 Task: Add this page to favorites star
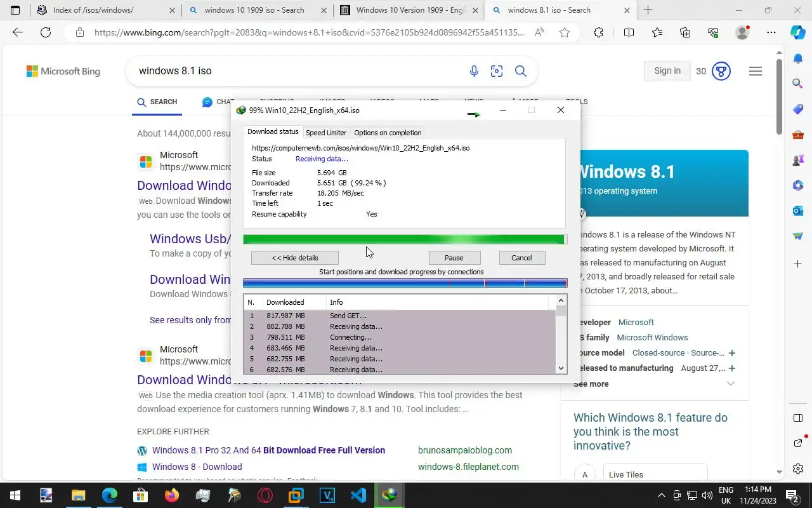click(x=565, y=32)
